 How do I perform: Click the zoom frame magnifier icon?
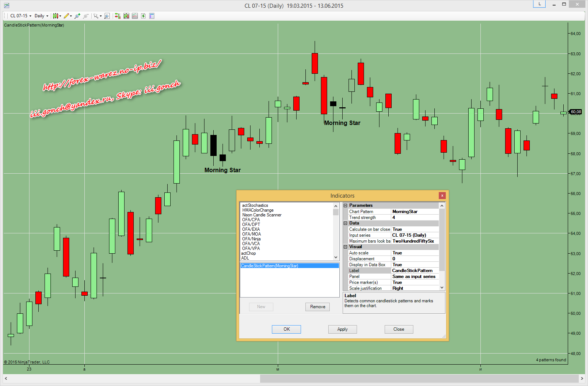tap(107, 16)
